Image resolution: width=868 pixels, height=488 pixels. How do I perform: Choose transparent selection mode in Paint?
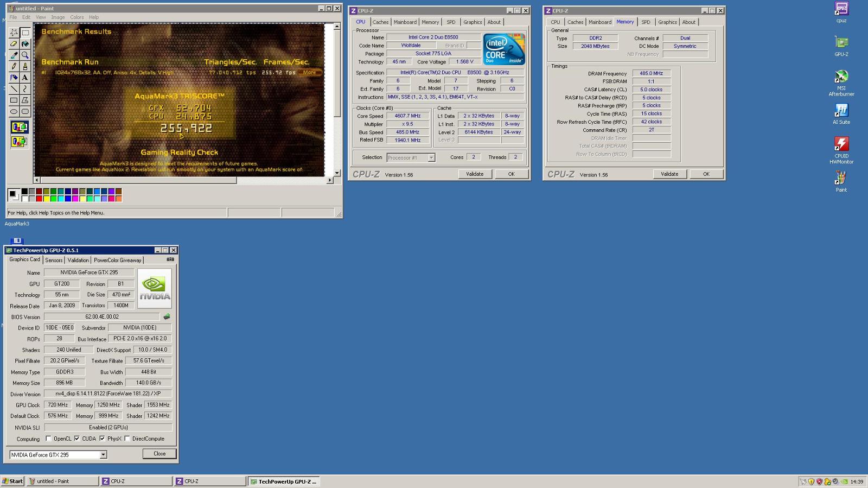point(20,142)
